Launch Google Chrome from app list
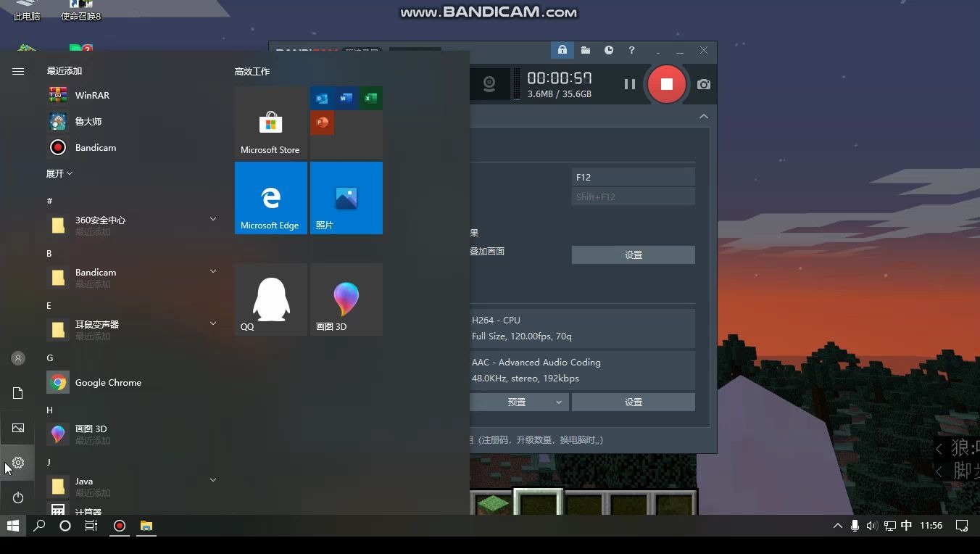Viewport: 980px width, 554px height. point(130,382)
